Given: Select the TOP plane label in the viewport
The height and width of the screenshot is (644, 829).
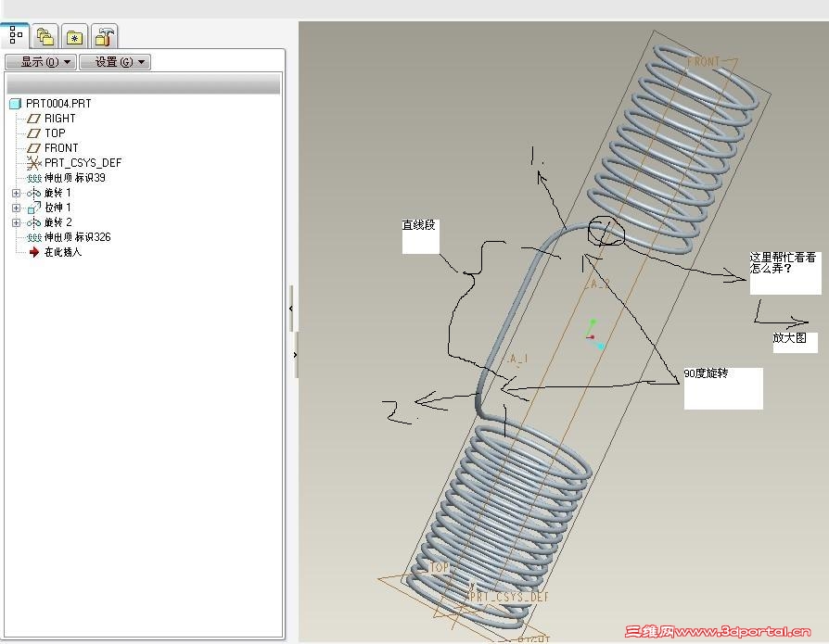Looking at the screenshot, I should pos(439,567).
